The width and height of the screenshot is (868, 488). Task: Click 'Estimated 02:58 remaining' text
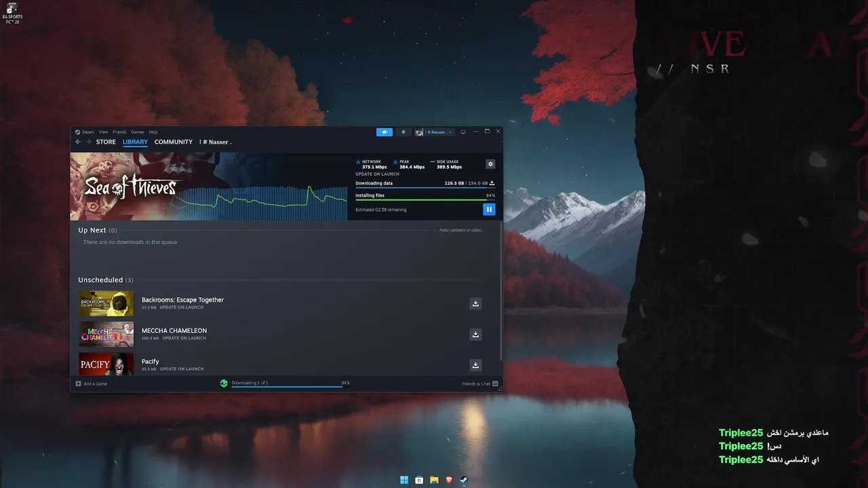tap(381, 210)
